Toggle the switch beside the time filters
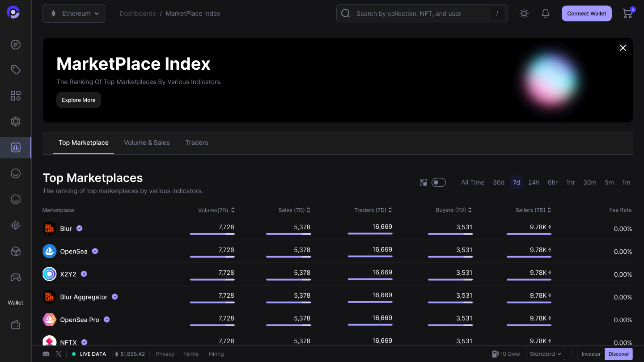The height and width of the screenshot is (362, 644). tap(439, 182)
